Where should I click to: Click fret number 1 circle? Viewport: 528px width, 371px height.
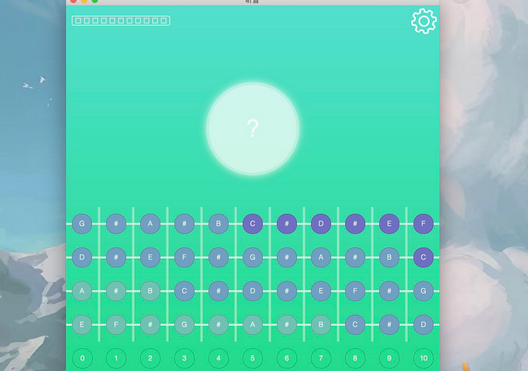coord(116,358)
